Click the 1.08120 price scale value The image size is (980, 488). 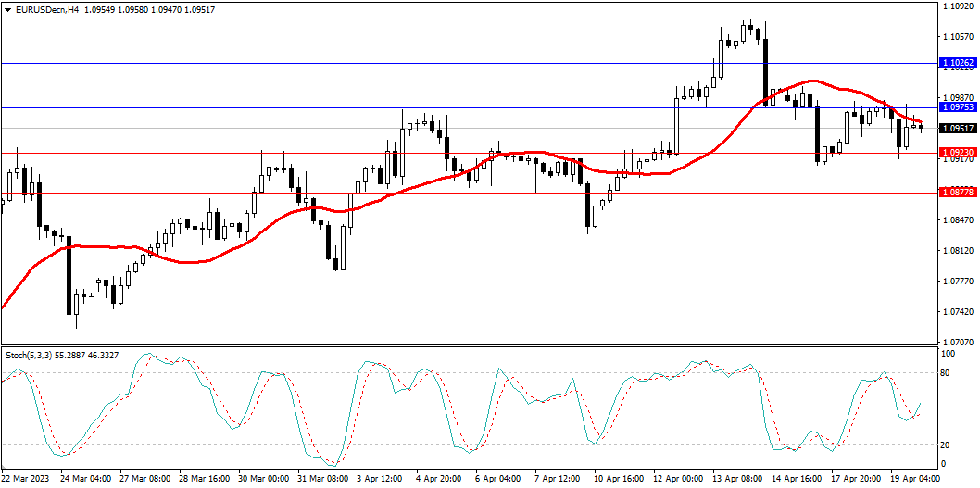[958, 251]
